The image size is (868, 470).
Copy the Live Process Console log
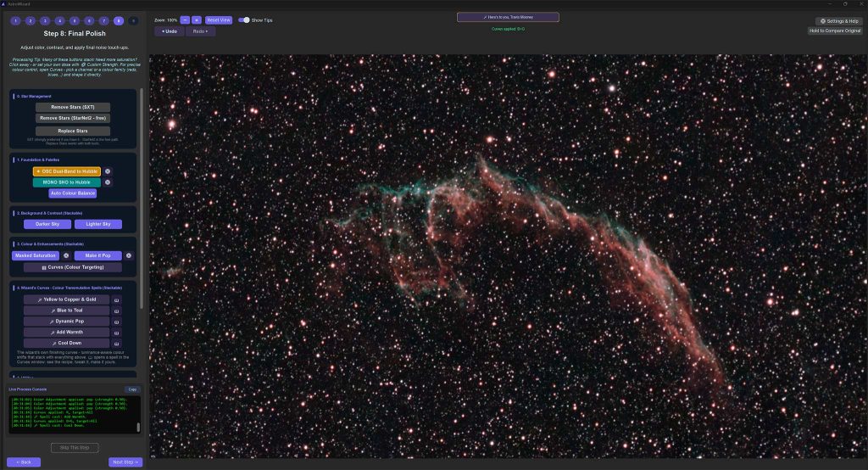[132, 389]
